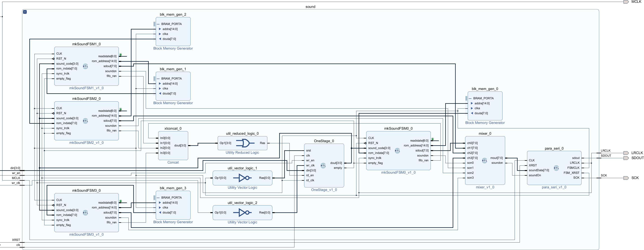Select the NOT gate icon in util_vector_logic_1
The width and height of the screenshot is (644, 250).
(x=242, y=178)
